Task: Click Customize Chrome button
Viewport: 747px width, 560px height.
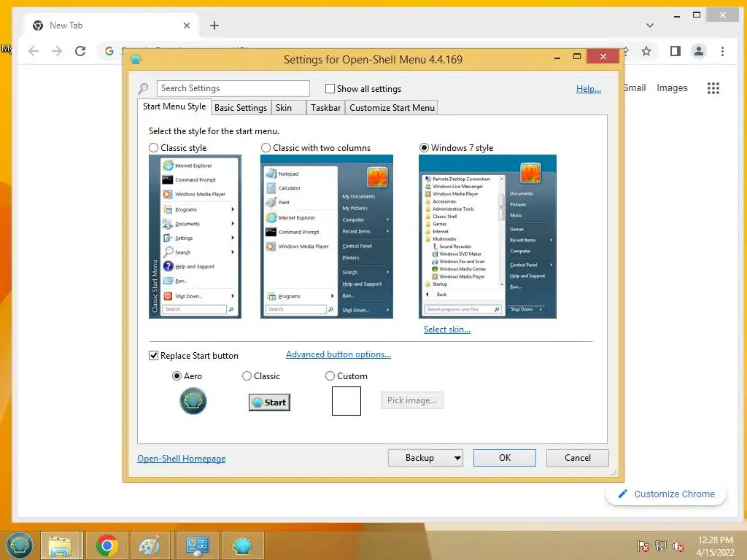Action: pos(666,494)
